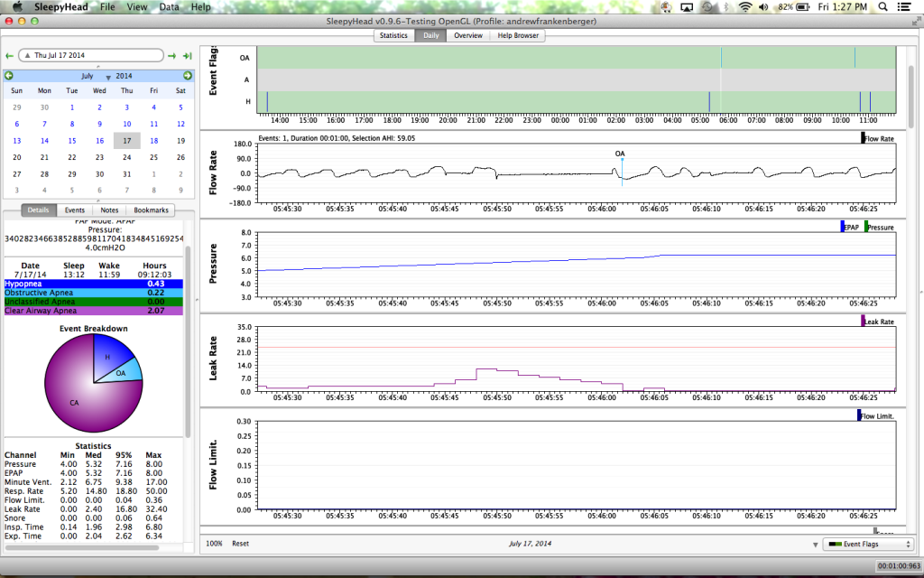Screen dimensions: 924x578
Task: Collapse calendar using the date field triangle
Action: [x=27, y=56]
